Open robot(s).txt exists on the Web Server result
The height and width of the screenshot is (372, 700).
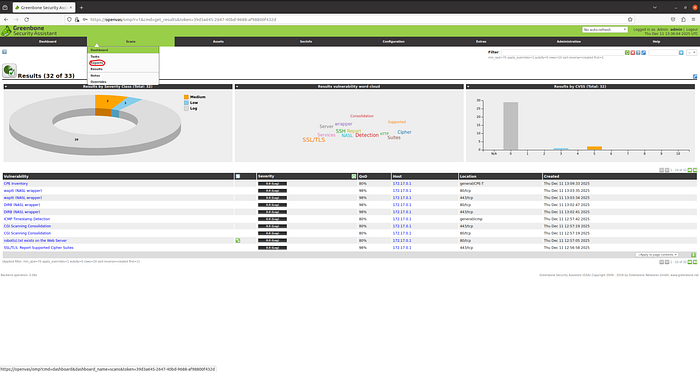tap(35, 241)
